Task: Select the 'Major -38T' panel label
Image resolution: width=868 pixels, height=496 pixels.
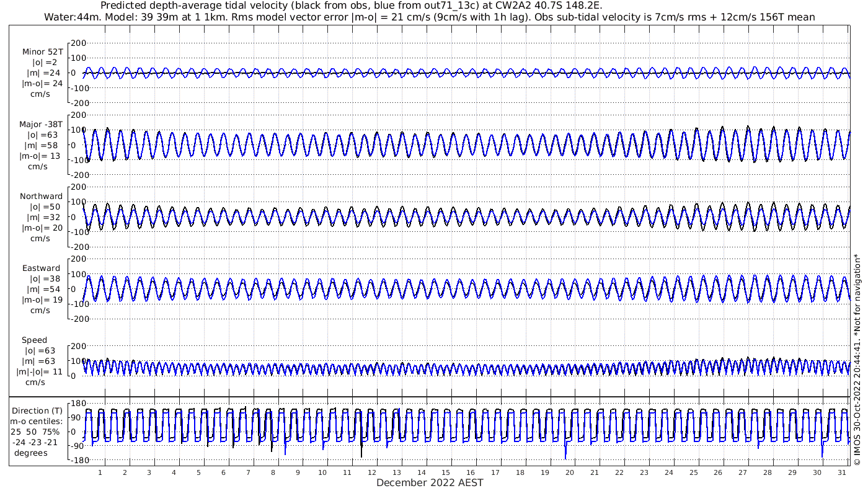Action: pyautogui.click(x=41, y=125)
